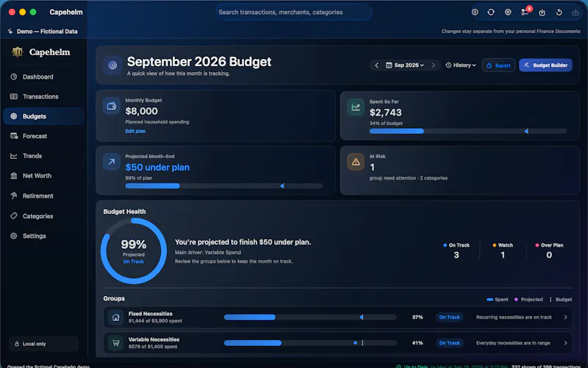Open the Categories page

pyautogui.click(x=43, y=216)
